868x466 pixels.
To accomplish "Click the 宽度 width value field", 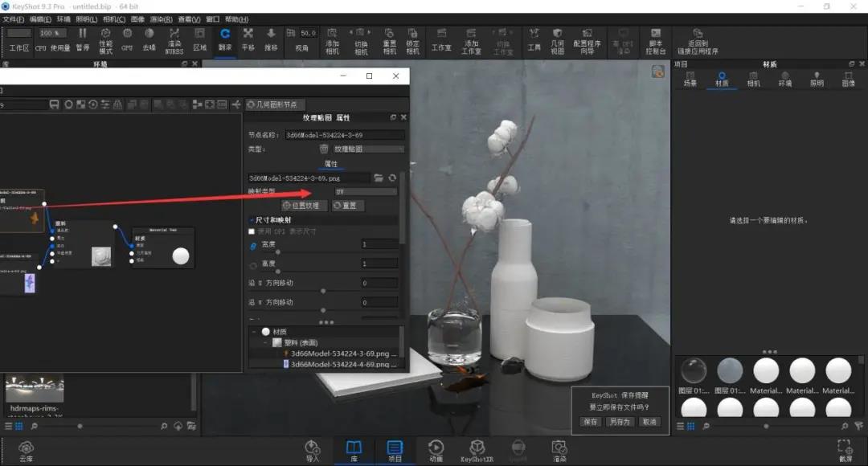I will point(379,244).
